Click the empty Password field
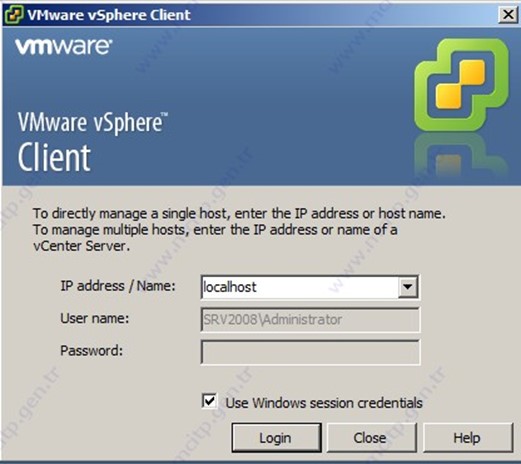The width and height of the screenshot is (521, 464). point(310,352)
